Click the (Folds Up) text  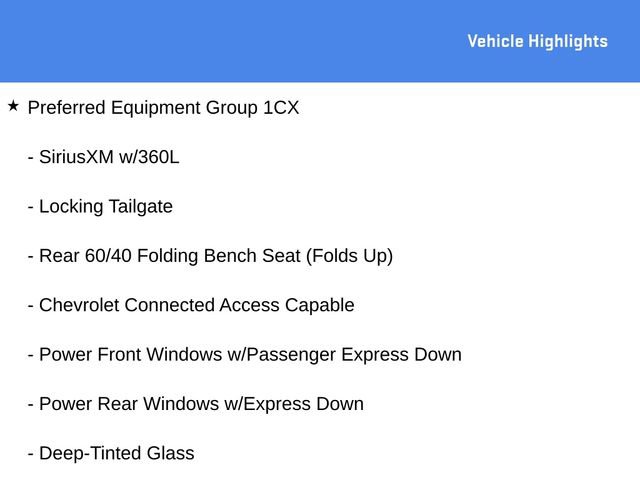point(350,256)
